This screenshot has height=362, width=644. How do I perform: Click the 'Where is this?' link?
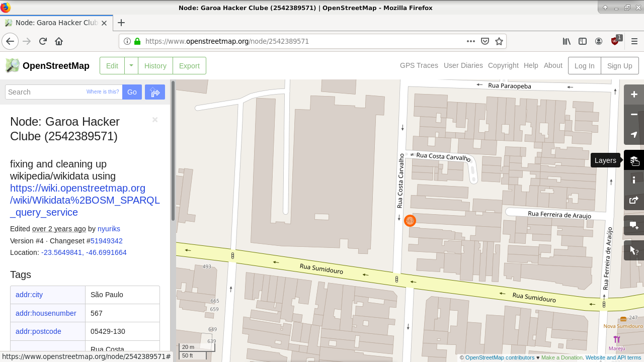pyautogui.click(x=103, y=92)
